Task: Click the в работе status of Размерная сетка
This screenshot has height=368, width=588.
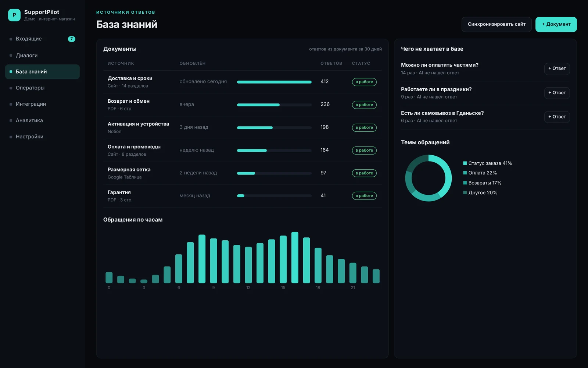Action: [x=364, y=173]
